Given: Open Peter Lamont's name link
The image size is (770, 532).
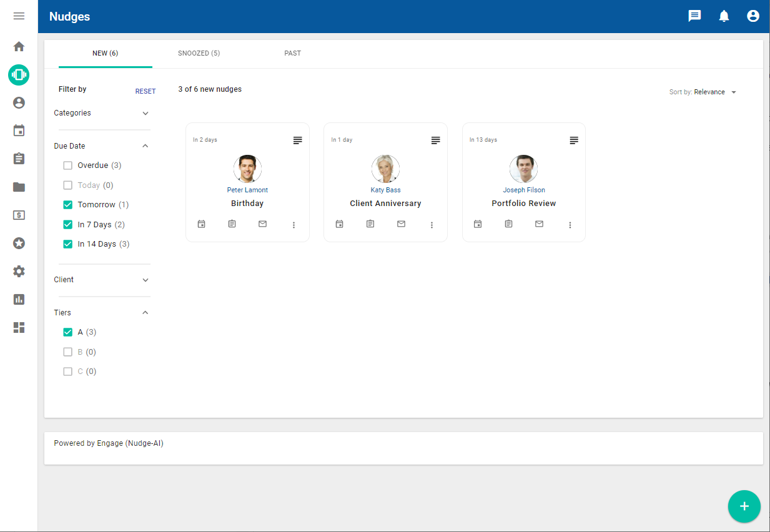Looking at the screenshot, I should coord(247,190).
